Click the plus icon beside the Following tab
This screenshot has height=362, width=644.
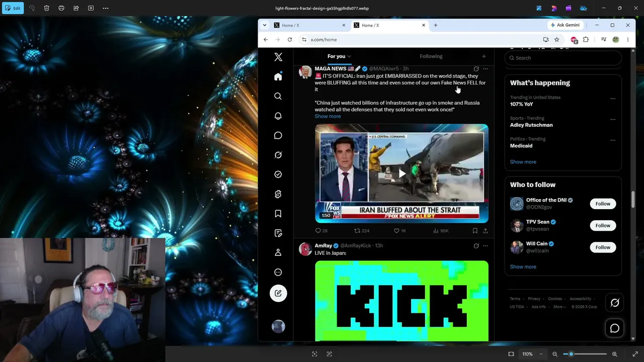pos(484,56)
